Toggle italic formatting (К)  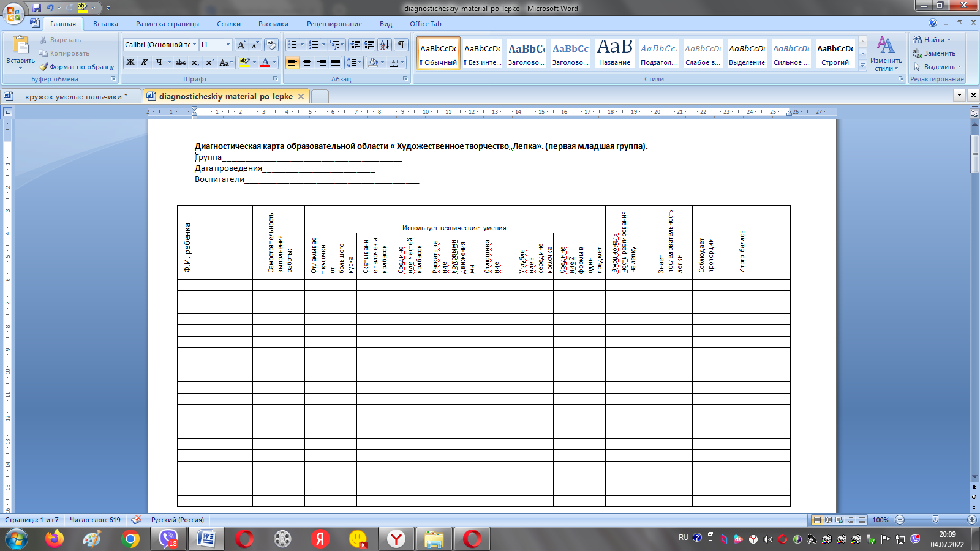145,62
